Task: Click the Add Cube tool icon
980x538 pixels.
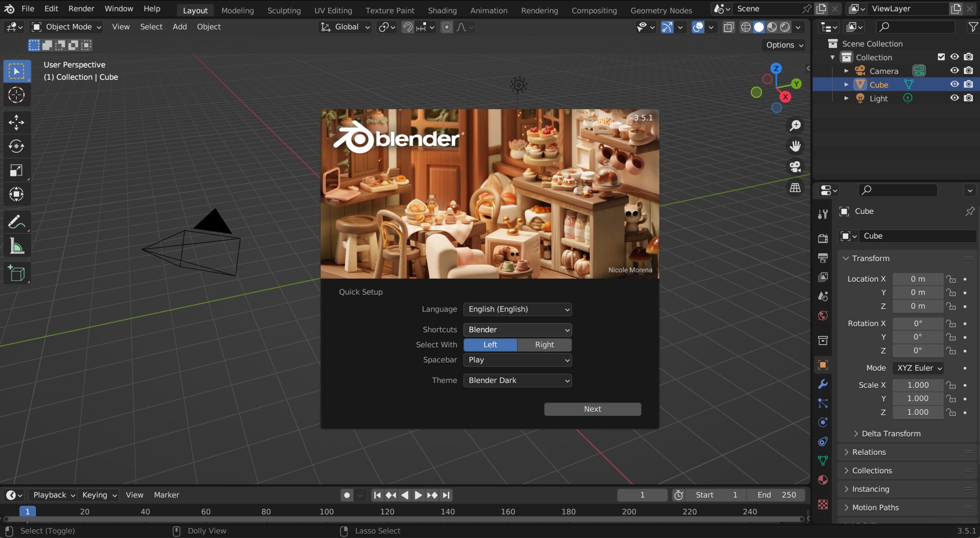Action: 16,273
